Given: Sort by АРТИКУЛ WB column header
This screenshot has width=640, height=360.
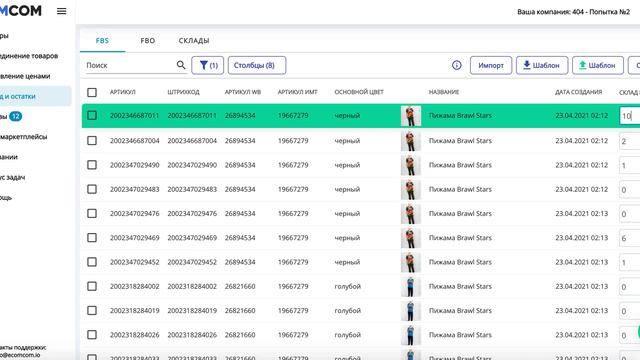Looking at the screenshot, I should (243, 92).
